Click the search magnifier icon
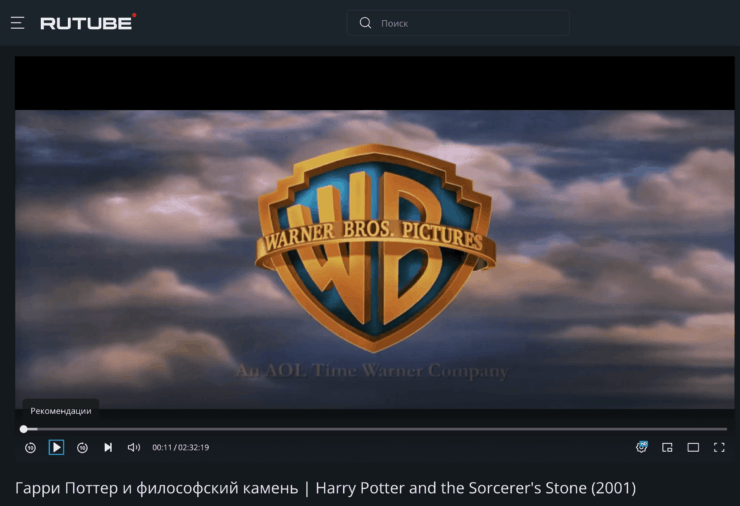The height and width of the screenshot is (506, 740). tap(365, 23)
